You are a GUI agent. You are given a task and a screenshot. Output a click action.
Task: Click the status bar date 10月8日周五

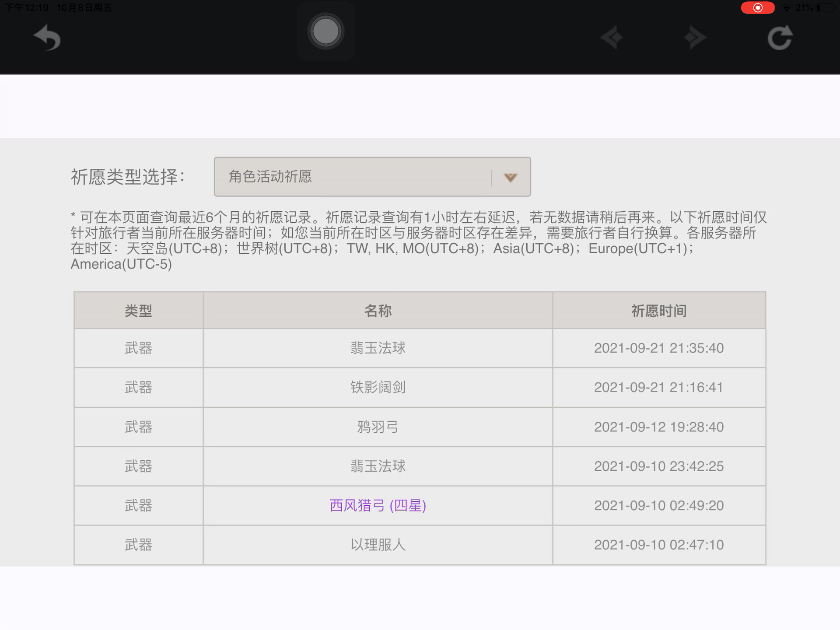84,8
